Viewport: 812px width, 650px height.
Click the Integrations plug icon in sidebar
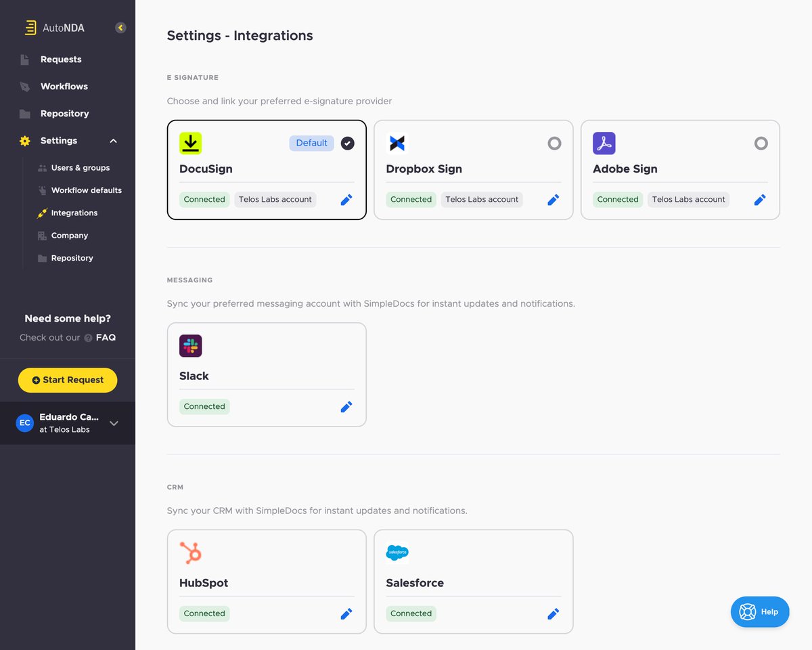pyautogui.click(x=43, y=213)
